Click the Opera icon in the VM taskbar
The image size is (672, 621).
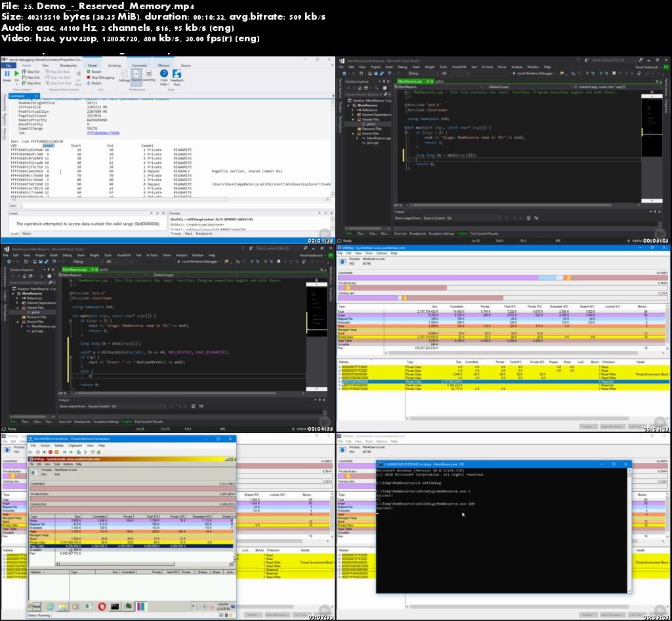coord(100,606)
